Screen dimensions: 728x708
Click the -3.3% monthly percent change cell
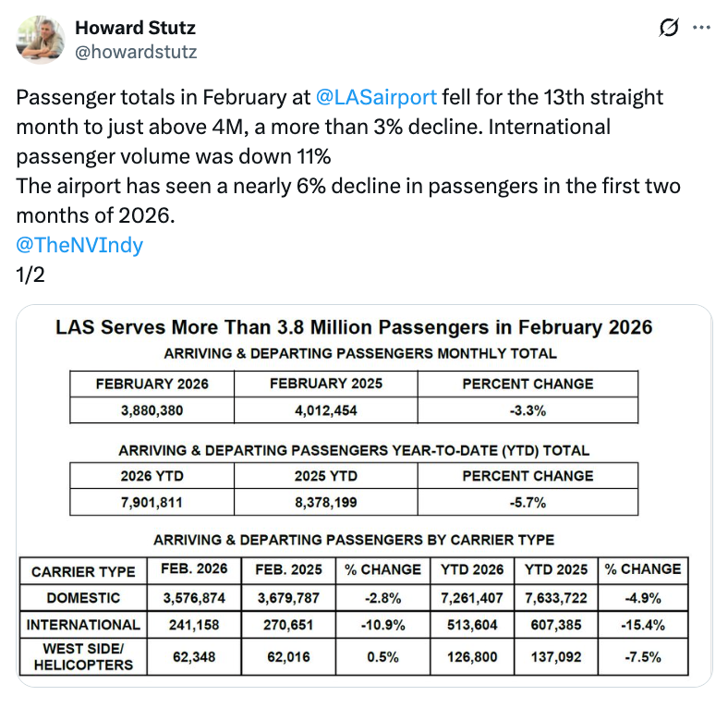tap(528, 409)
